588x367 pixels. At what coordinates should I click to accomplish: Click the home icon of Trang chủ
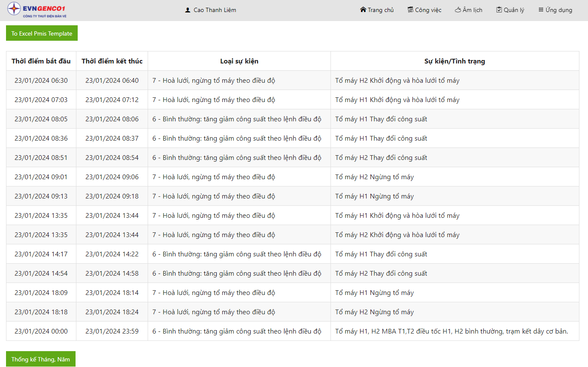(x=363, y=9)
